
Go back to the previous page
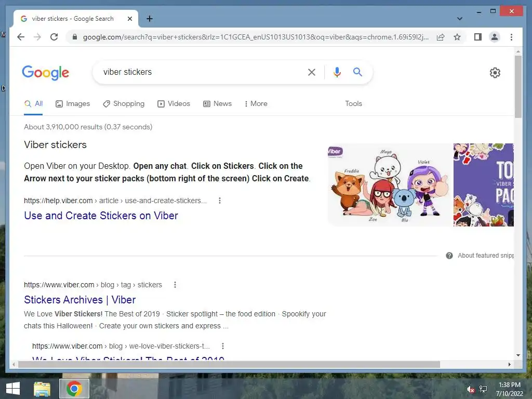tap(21, 37)
